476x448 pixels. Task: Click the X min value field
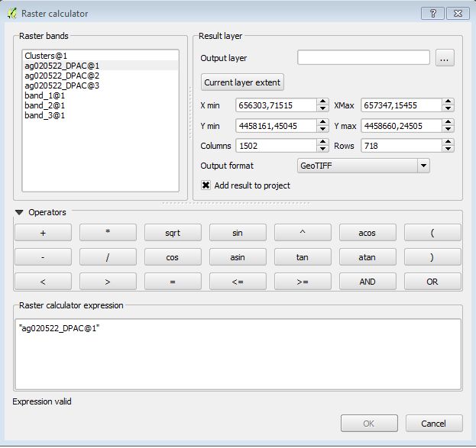click(277, 105)
